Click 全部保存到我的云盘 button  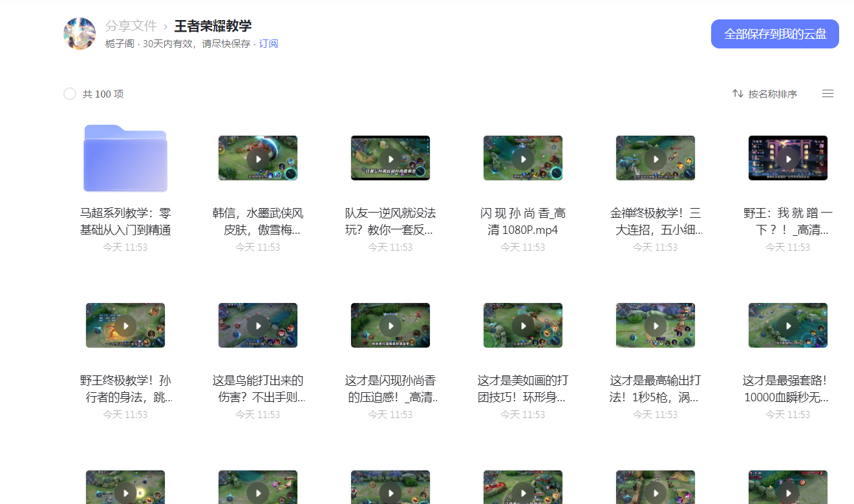coord(775,34)
